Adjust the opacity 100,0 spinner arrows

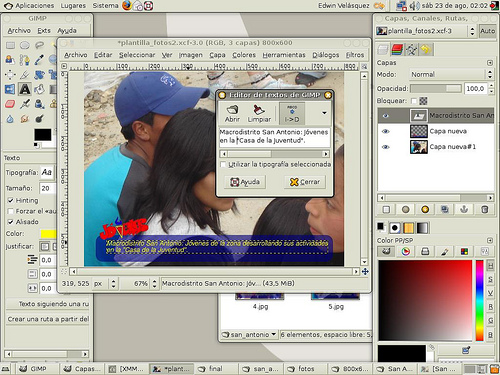point(491,89)
